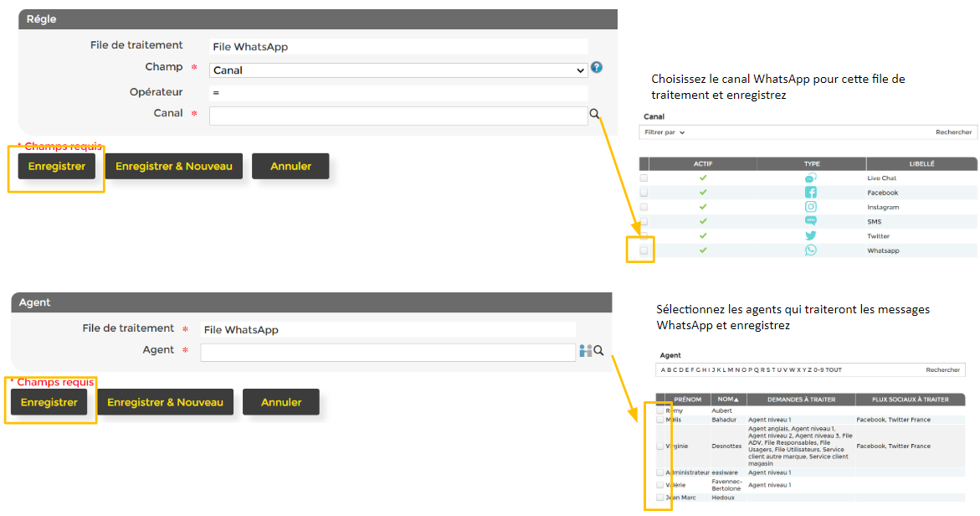Screen dimensions: 980x516
Task: Tick the checkbox for the Live Chat channel
Action: 644,178
